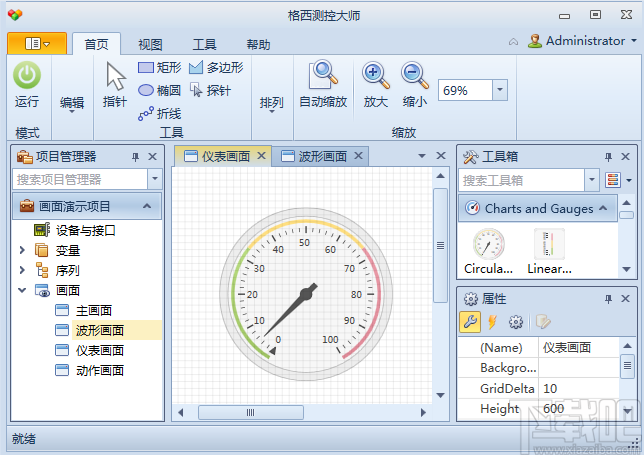
Task: Click the Zoom Out magnifier
Action: (415, 75)
